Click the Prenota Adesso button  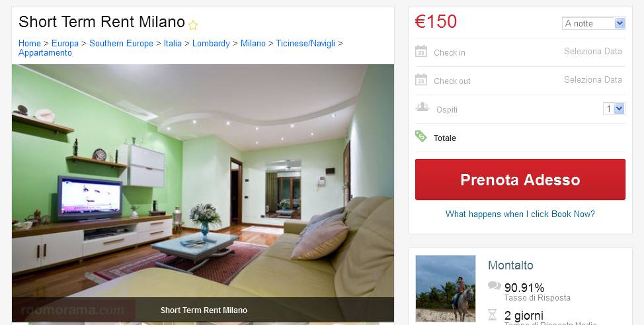[520, 179]
